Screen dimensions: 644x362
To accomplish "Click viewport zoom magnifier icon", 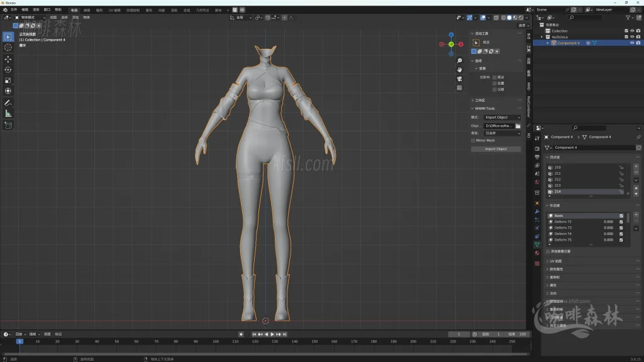I will pos(460,61).
